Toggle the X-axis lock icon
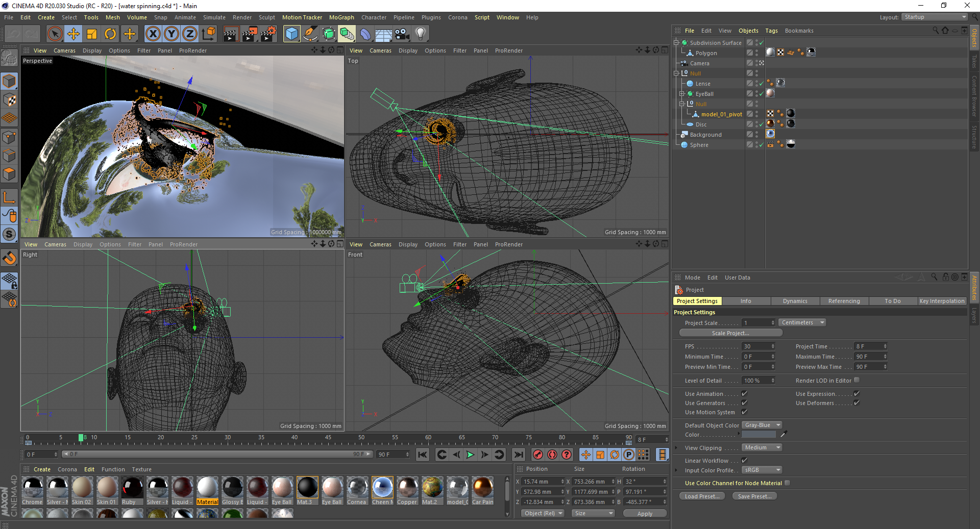The width and height of the screenshot is (980, 529). (153, 34)
